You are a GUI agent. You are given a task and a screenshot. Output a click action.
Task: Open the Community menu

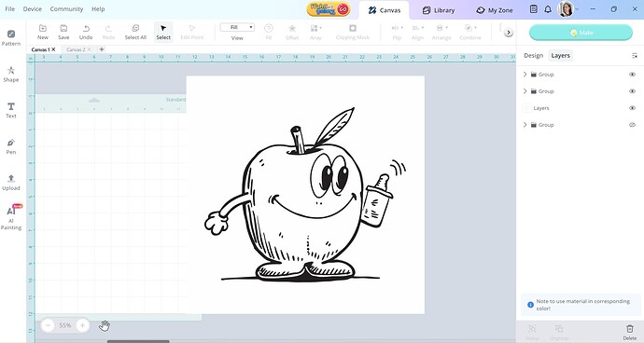66,9
